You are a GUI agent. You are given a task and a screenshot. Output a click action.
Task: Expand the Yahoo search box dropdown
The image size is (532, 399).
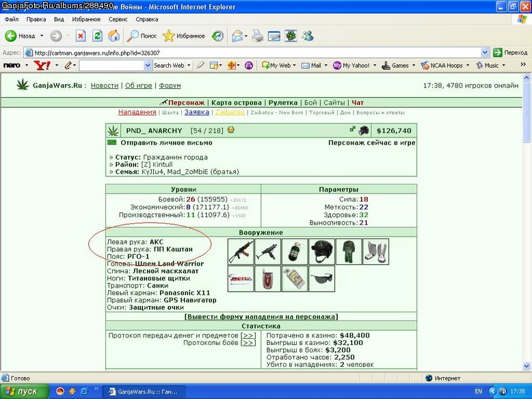[148, 66]
